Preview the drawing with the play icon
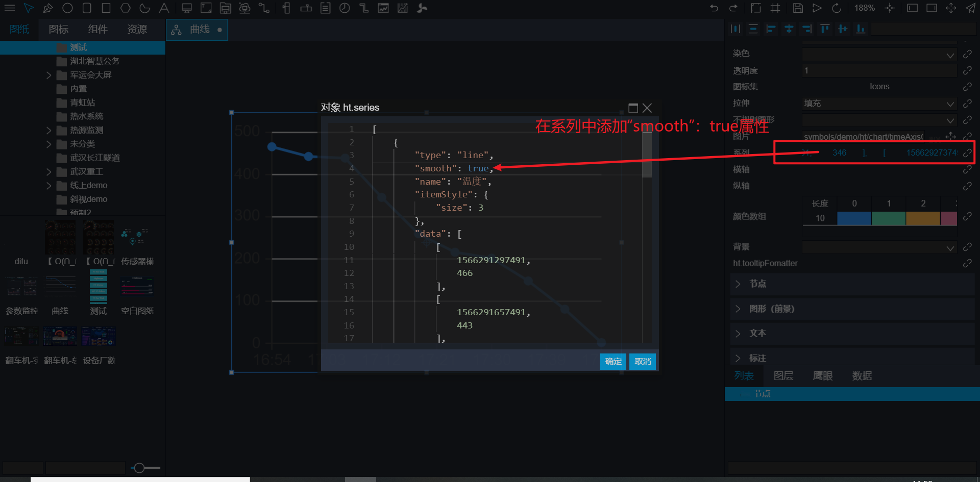 pos(817,8)
